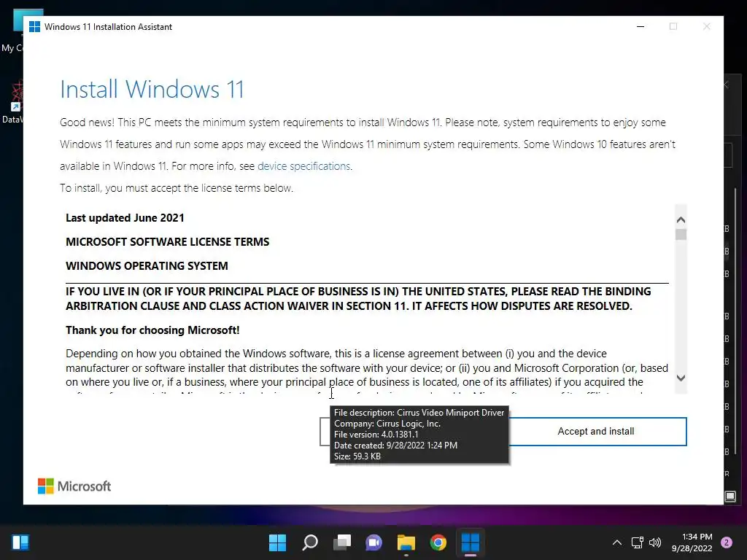Click license scrollbar down arrow

click(x=681, y=378)
